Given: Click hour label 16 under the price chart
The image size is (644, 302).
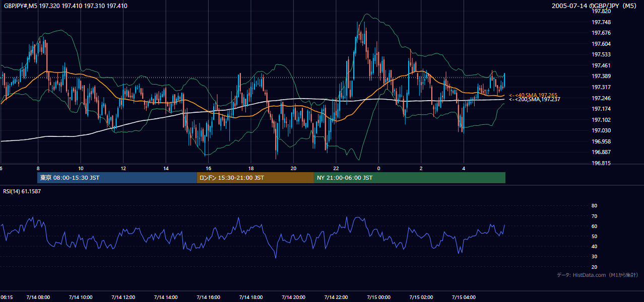Looking at the screenshot, I should 208,168.
